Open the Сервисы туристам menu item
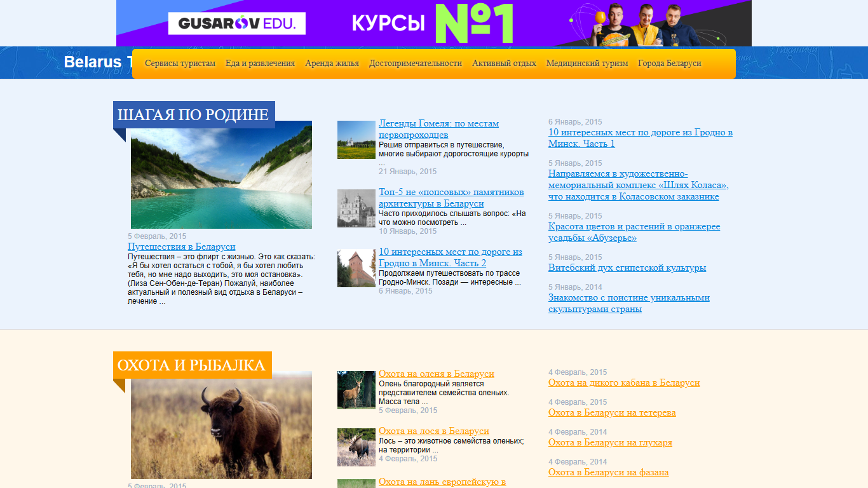This screenshot has width=868, height=488. 180,64
